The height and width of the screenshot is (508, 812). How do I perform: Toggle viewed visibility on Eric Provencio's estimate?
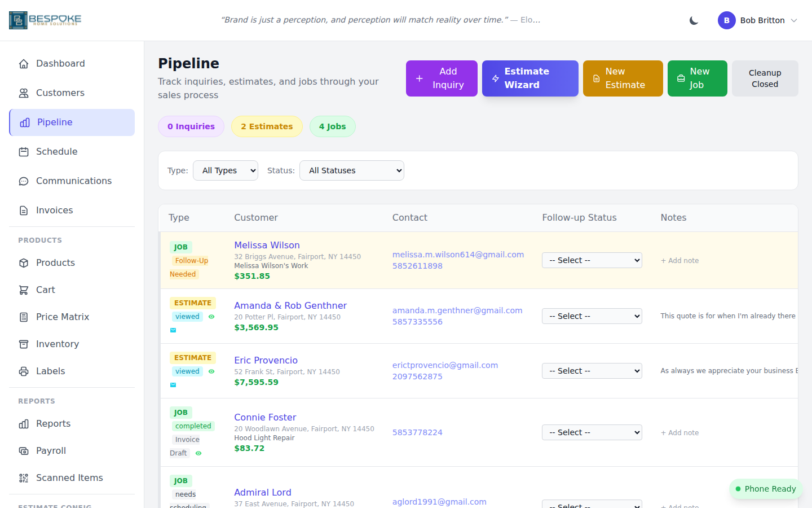pos(211,371)
